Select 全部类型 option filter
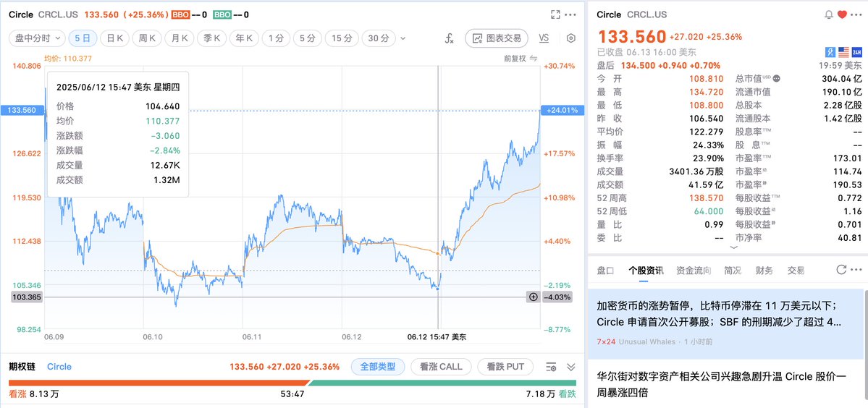 [378, 367]
